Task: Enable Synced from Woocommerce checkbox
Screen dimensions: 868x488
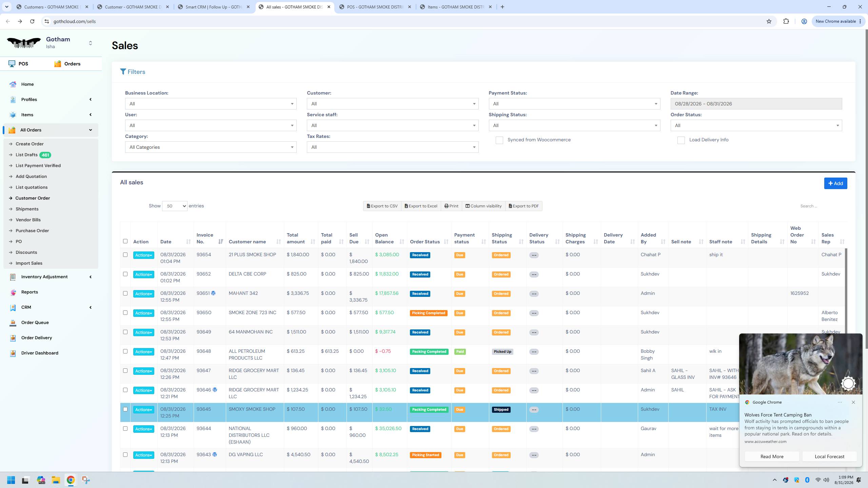Action: tap(499, 140)
